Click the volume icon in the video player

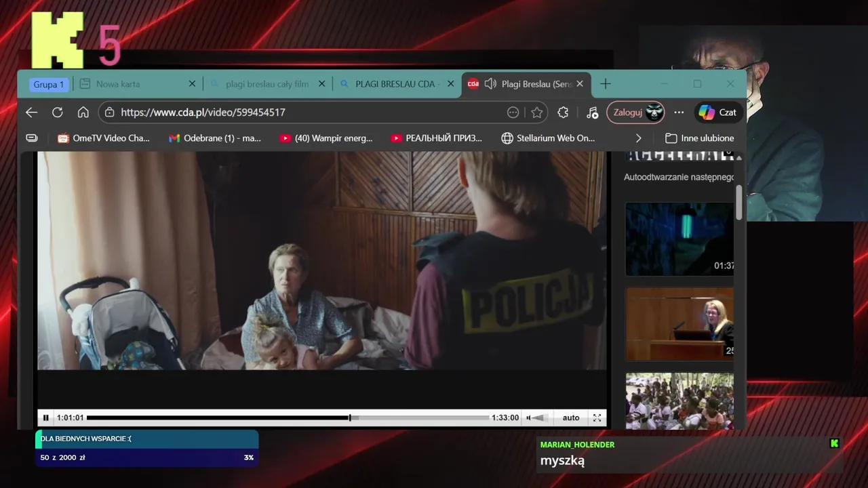tap(528, 418)
